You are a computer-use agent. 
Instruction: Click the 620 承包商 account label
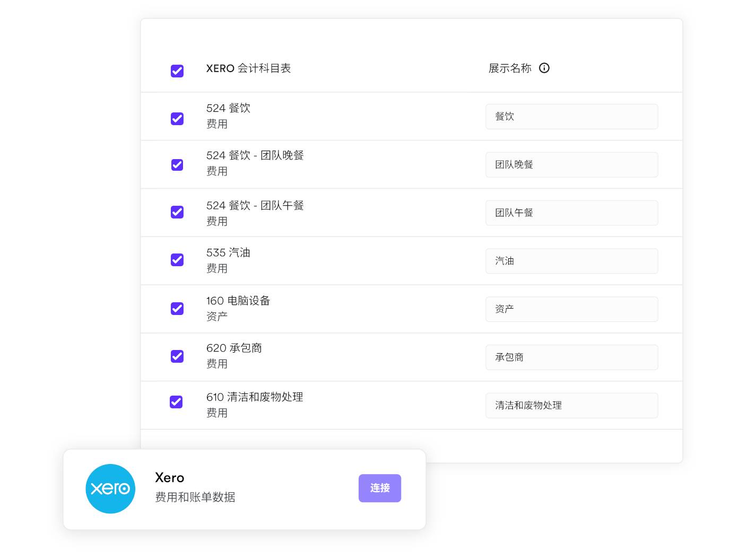(234, 348)
